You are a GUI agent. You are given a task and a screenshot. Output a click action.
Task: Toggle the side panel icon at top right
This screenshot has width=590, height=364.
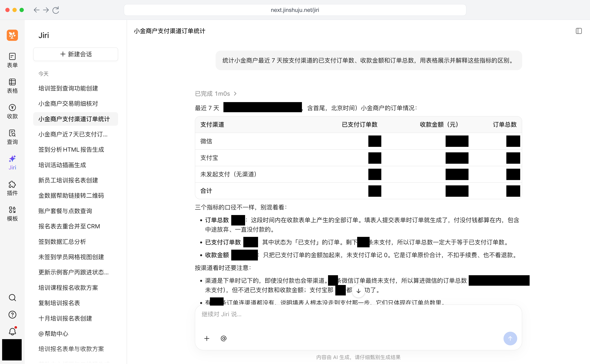point(578,31)
